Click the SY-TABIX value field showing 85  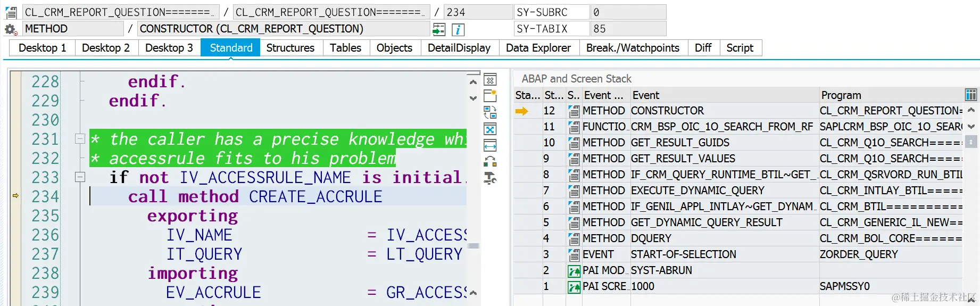[628, 29]
